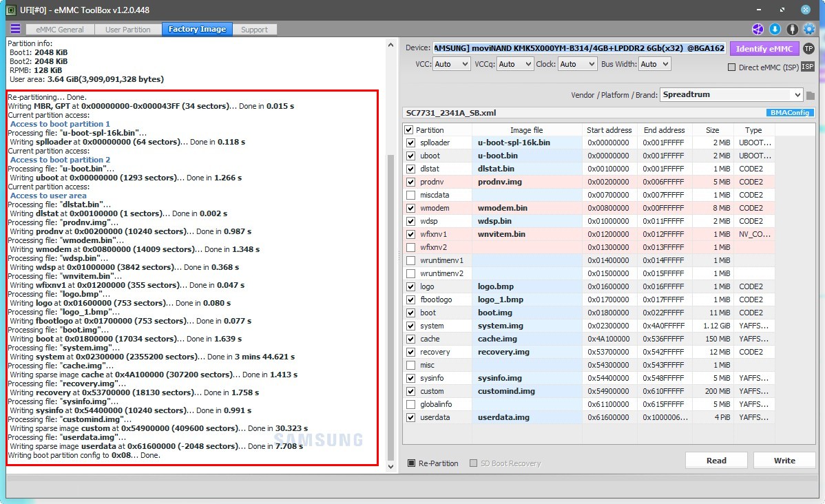The height and width of the screenshot is (504, 825).
Task: Click the u-boot-spl-16k.bin image file cell
Action: [527, 143]
